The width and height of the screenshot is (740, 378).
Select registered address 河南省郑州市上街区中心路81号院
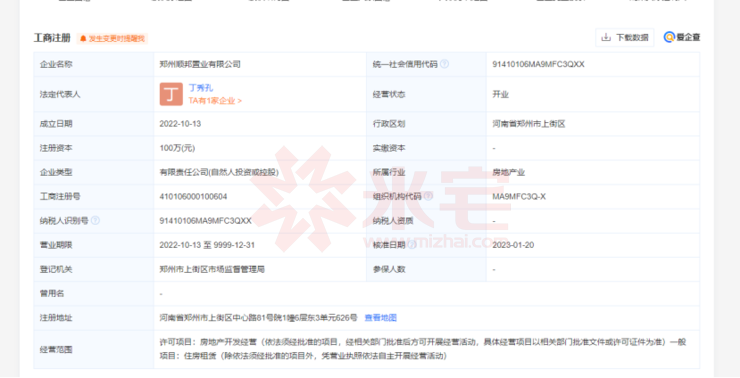pyautogui.click(x=258, y=318)
